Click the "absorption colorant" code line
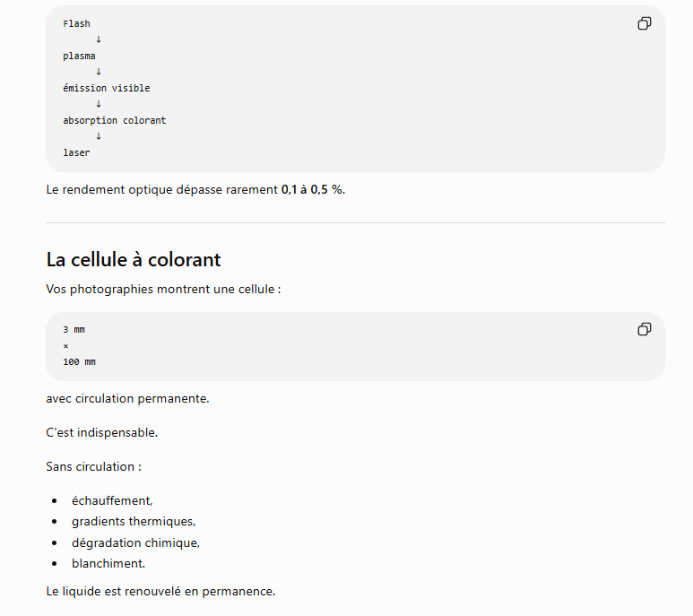 click(115, 121)
